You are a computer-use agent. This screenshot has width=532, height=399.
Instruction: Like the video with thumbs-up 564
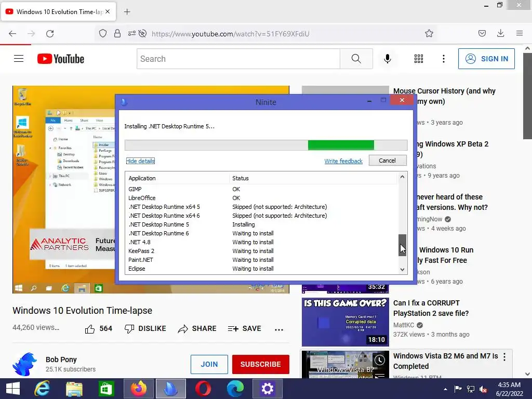tap(98, 329)
